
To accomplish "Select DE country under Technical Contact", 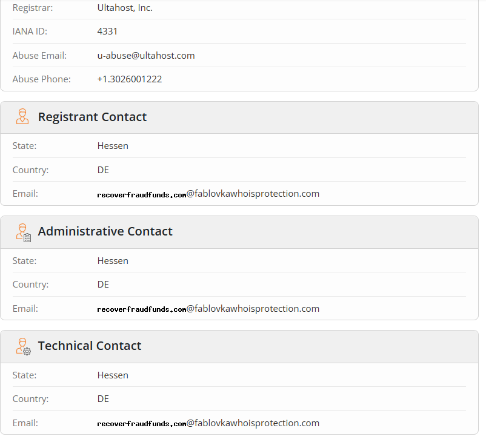I will [103, 398].
